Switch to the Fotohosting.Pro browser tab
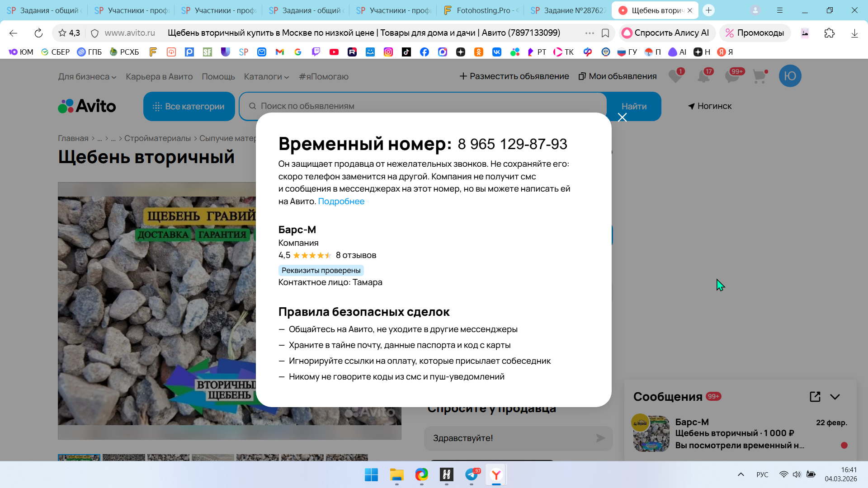 pos(481,10)
